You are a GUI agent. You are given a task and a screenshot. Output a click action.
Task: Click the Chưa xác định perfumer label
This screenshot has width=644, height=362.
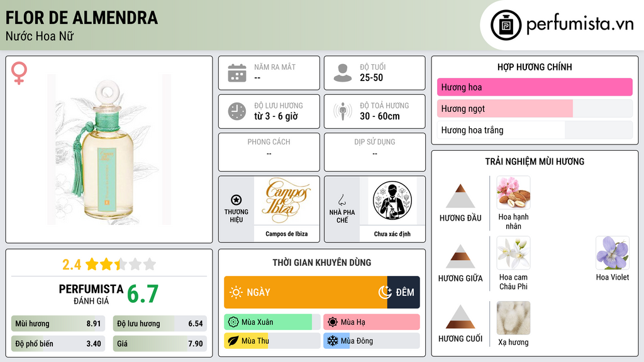(392, 234)
